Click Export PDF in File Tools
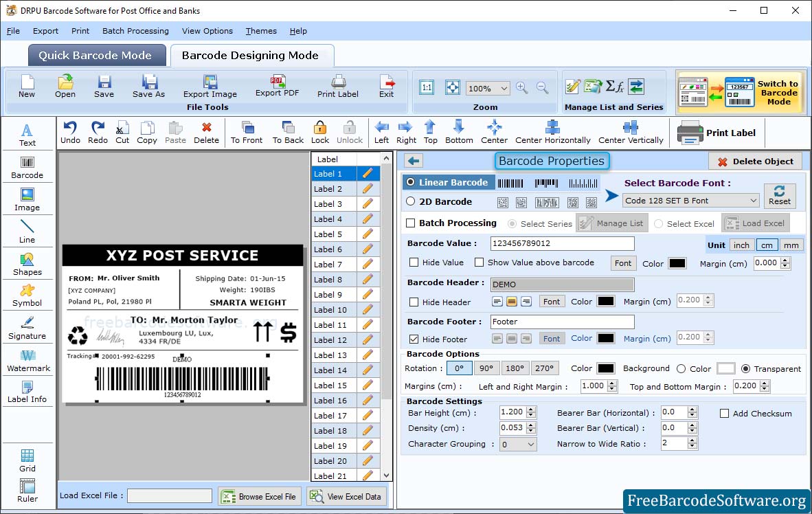 coord(277,86)
